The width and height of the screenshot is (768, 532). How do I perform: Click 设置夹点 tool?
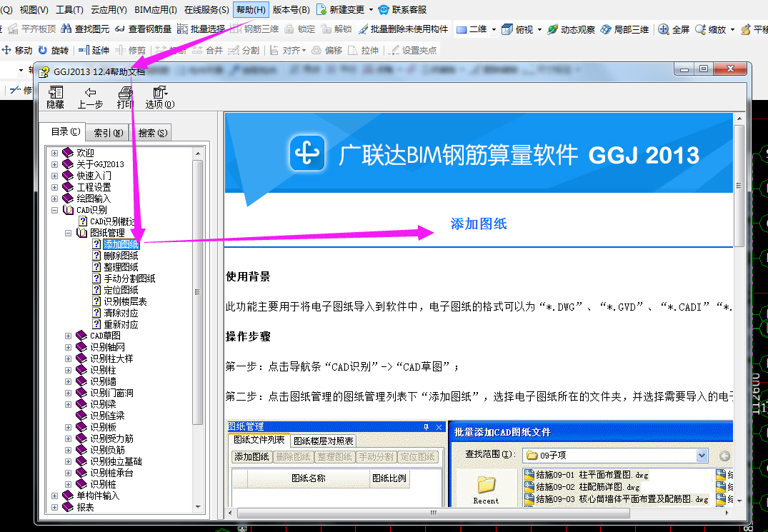click(x=412, y=50)
